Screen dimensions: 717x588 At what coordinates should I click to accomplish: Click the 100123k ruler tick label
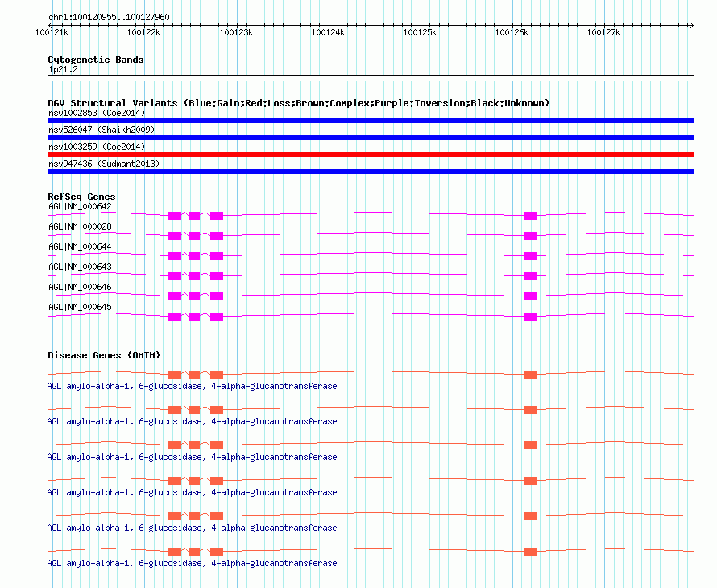(236, 32)
